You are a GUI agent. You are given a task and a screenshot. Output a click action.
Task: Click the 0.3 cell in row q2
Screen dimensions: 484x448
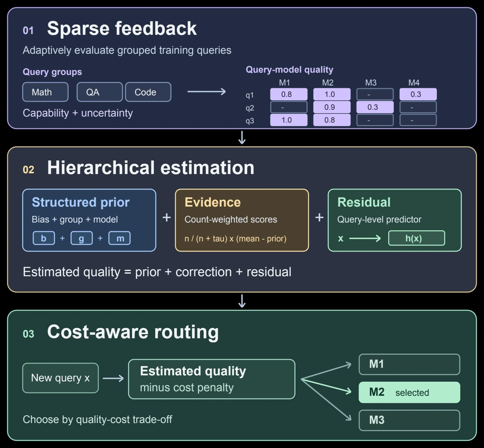[x=375, y=107]
